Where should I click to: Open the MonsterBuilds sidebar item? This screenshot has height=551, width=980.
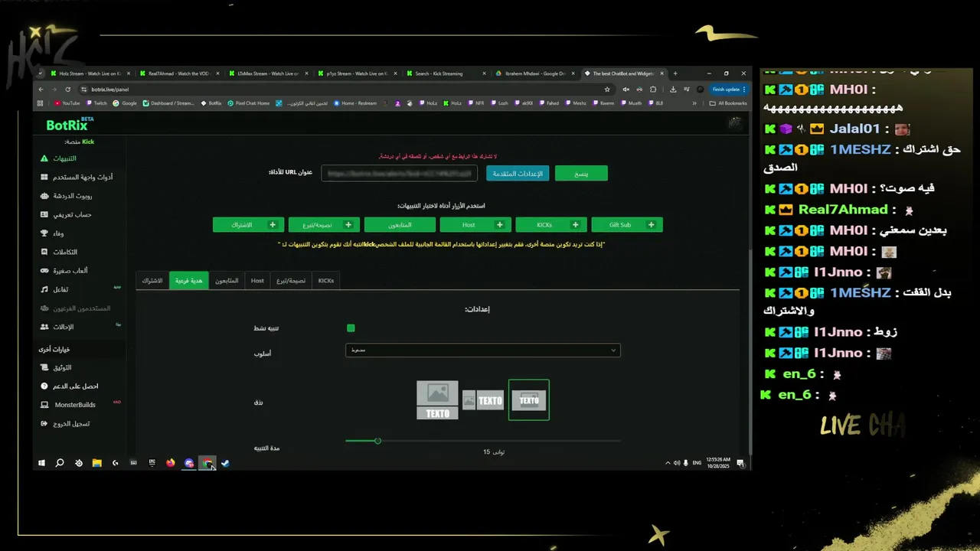pos(69,405)
